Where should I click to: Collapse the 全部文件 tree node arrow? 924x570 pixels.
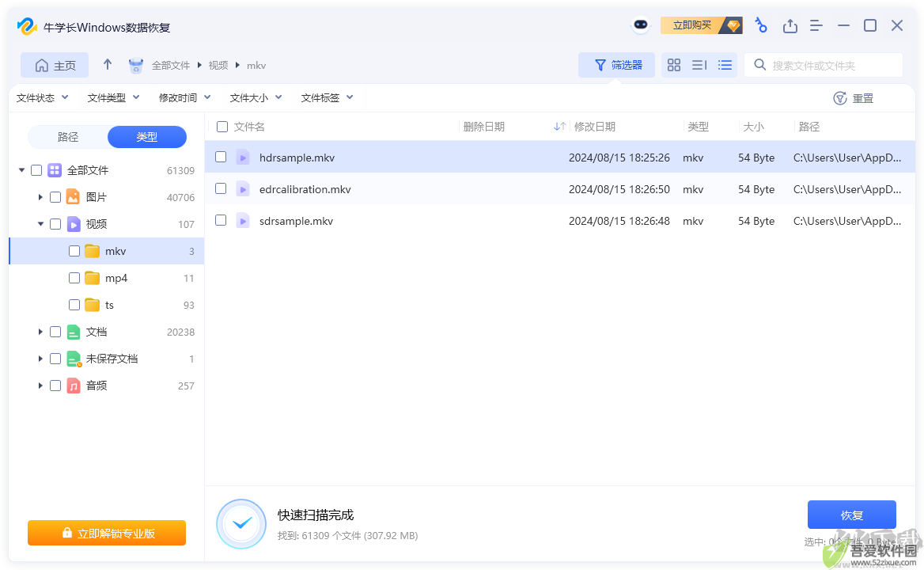click(22, 170)
